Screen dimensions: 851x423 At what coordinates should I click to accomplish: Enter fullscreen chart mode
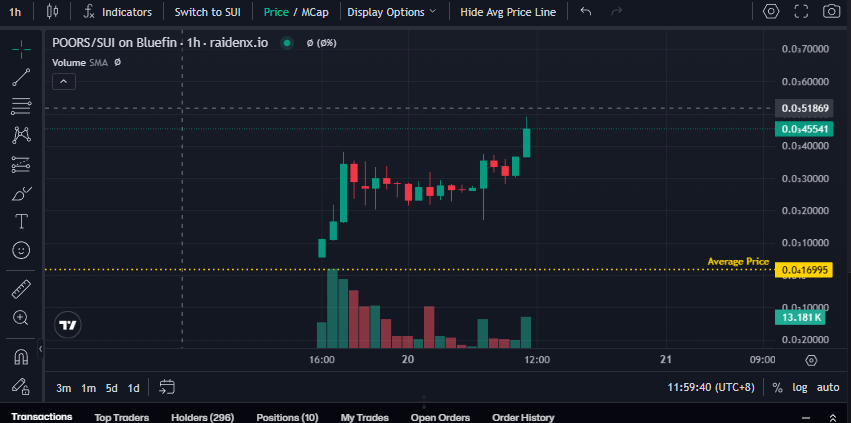point(801,11)
